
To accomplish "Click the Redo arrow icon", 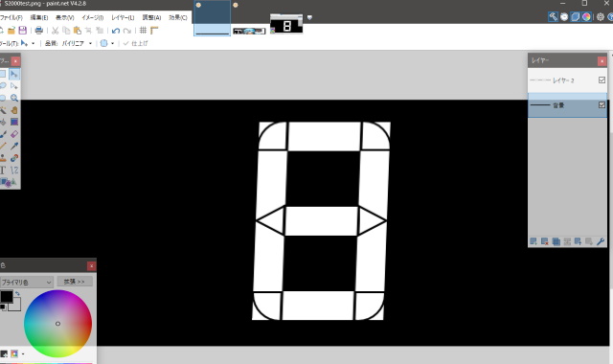I will point(127,31).
